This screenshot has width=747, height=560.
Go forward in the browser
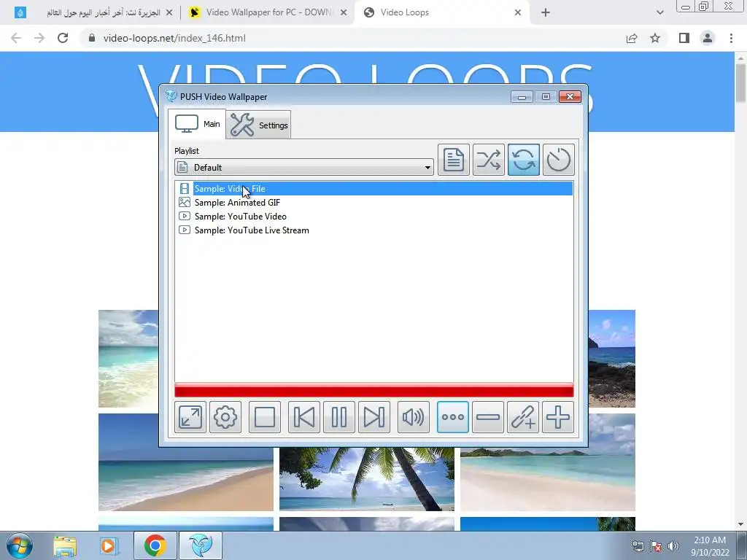(x=39, y=38)
